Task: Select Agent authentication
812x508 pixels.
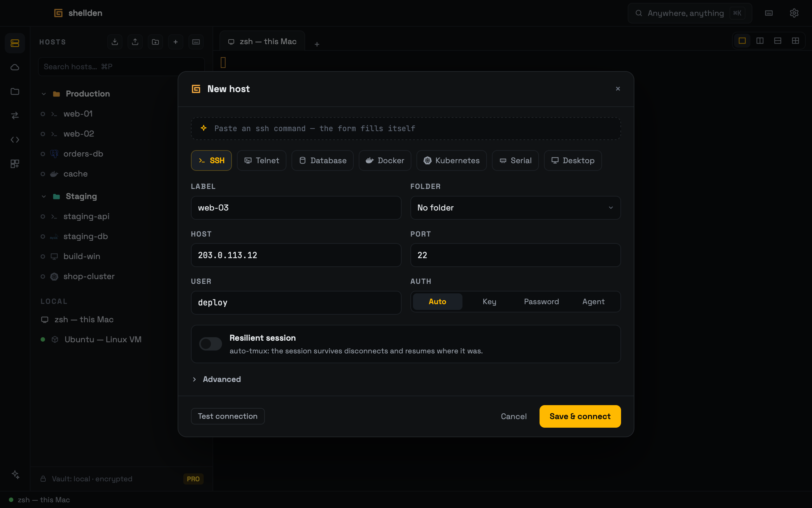Action: click(593, 301)
